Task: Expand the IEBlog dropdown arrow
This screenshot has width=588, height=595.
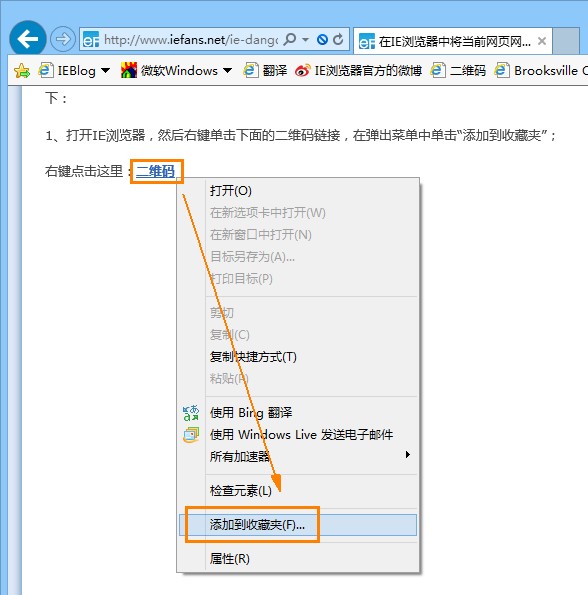Action: [x=105, y=71]
